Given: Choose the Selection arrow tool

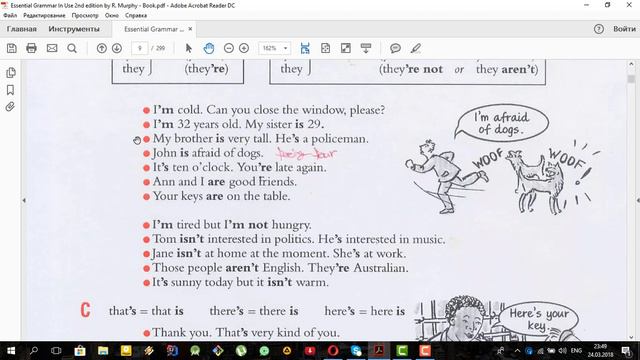Looking at the screenshot, I should coord(188,48).
